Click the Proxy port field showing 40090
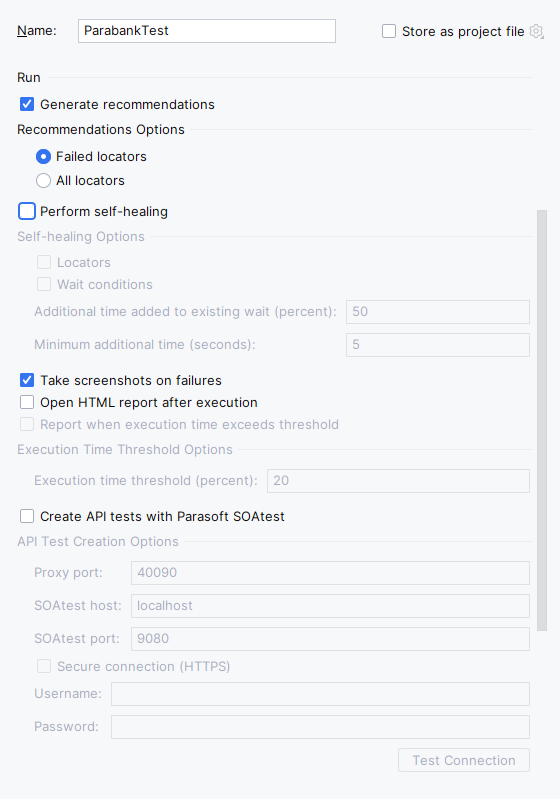Image resolution: width=560 pixels, height=799 pixels. coord(330,573)
